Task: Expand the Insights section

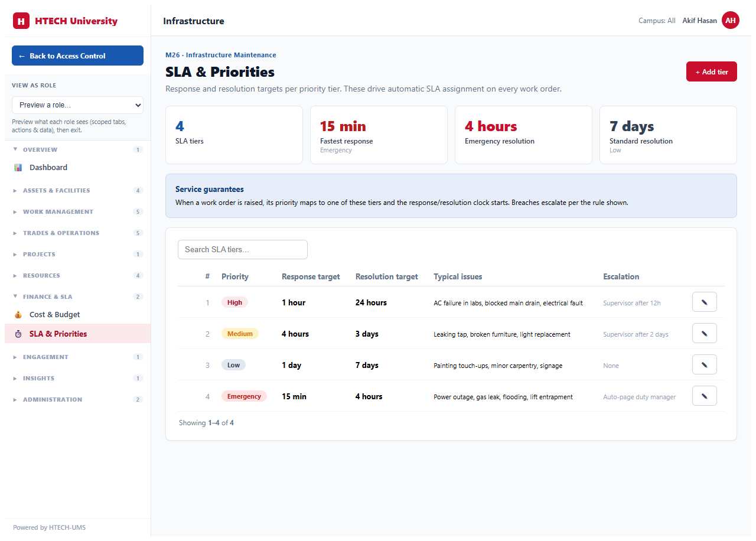Action: [77, 379]
